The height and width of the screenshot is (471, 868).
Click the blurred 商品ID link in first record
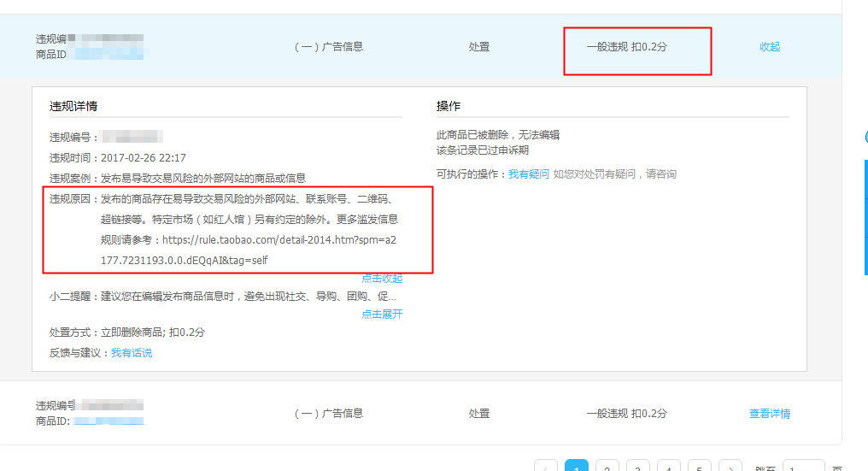click(x=111, y=54)
